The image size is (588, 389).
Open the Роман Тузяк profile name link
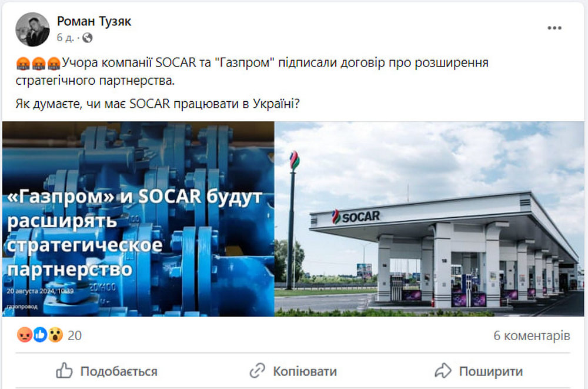pos(94,21)
